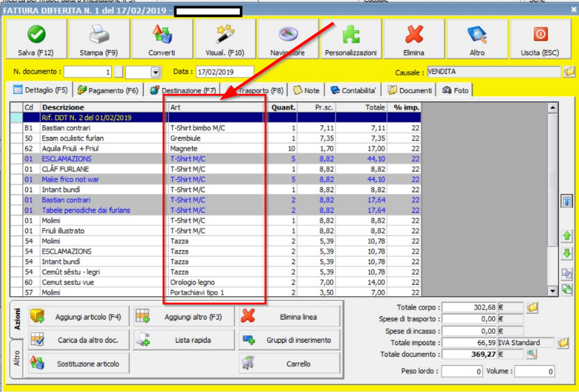Image resolution: width=579 pixels, height=392 pixels.
Task: Click the Spese di trasporto field
Action: pyautogui.click(x=470, y=319)
